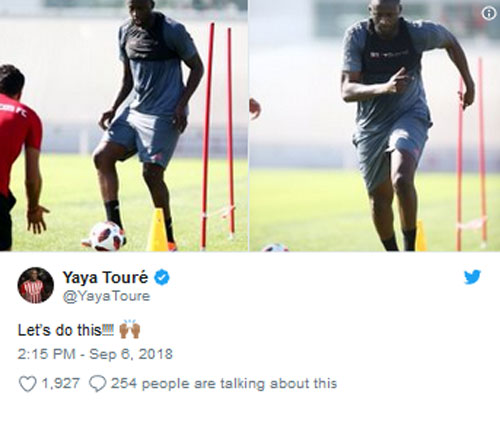Image resolution: width=500 pixels, height=429 pixels.
Task: Click the 2:15 PM - Sep 6, 2018 timestamp
Action: coord(95,354)
